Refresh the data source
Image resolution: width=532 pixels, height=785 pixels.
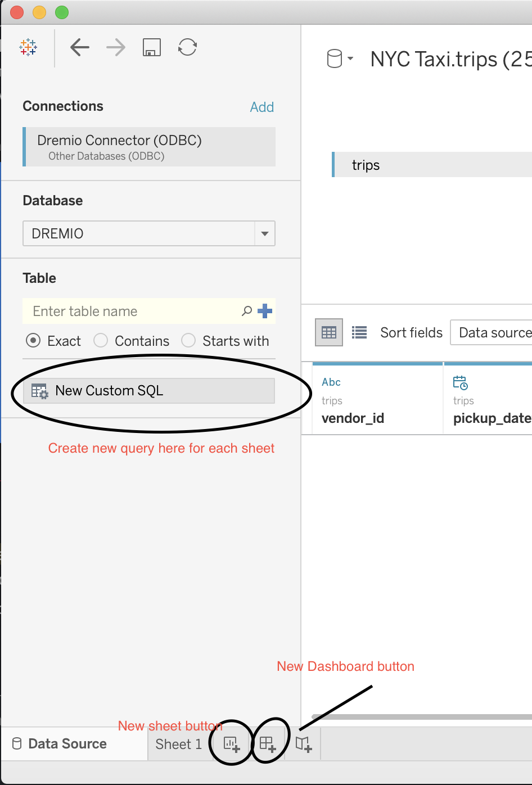(187, 47)
